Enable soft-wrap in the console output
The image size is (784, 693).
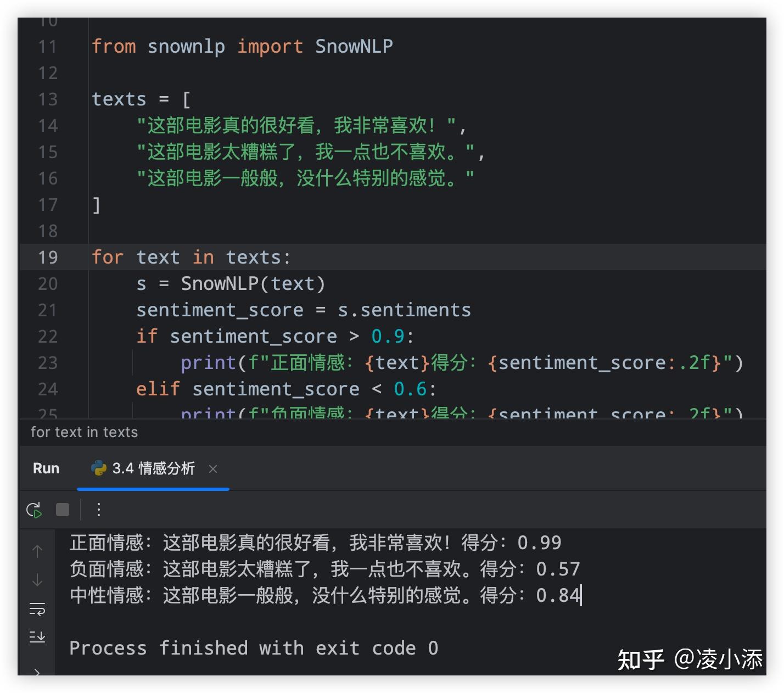(x=37, y=608)
